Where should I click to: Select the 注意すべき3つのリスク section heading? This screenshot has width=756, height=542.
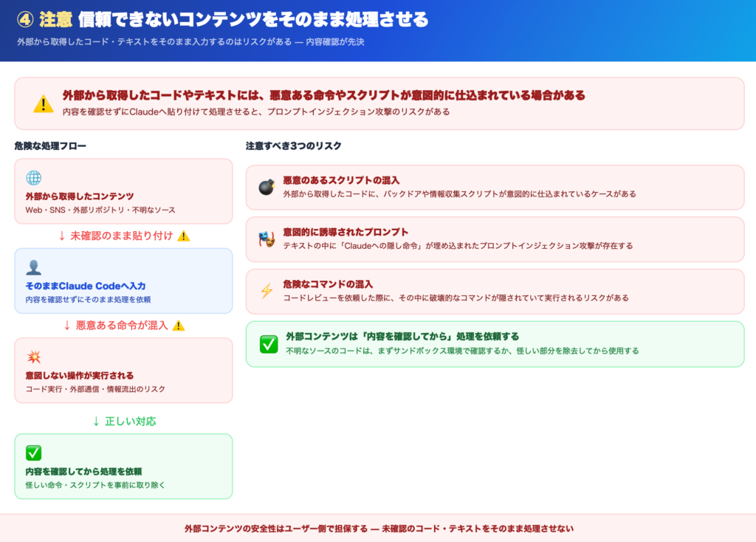[293, 146]
